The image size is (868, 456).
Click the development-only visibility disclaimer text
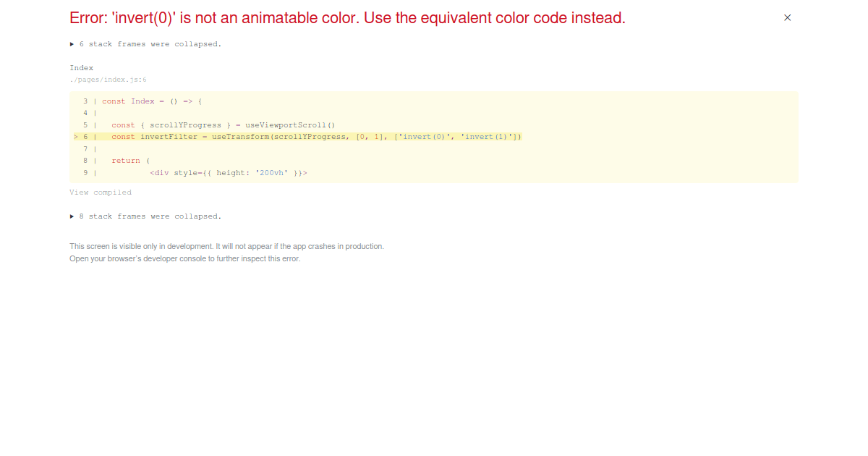tap(226, 246)
